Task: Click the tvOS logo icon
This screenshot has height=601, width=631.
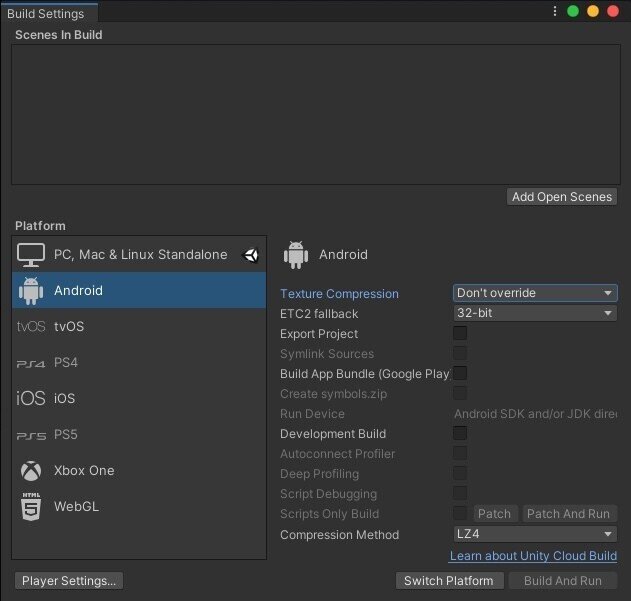Action: (x=31, y=326)
